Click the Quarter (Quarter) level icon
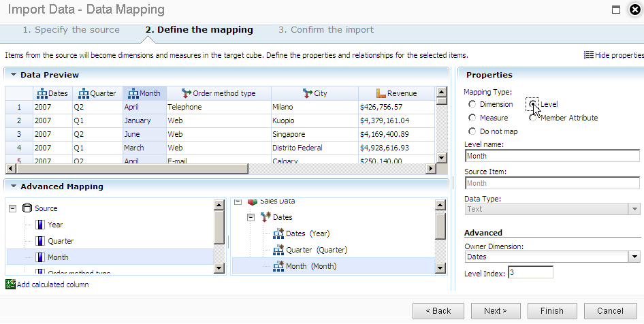This screenshot has height=324, width=644. pyautogui.click(x=278, y=250)
